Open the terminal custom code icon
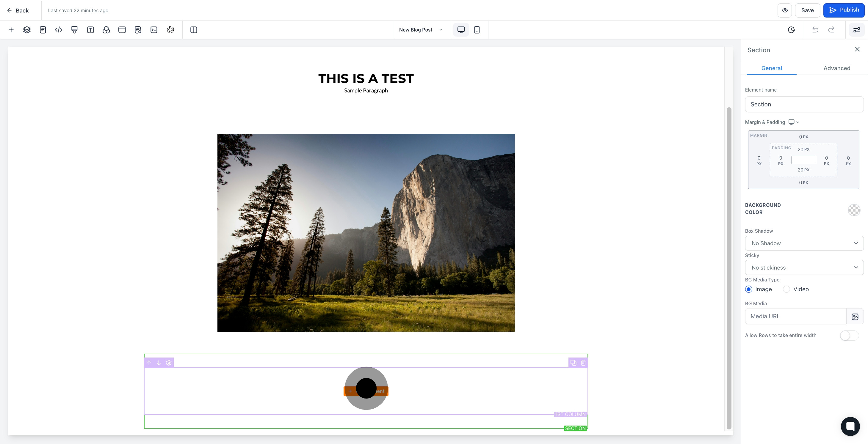868x444 pixels. coord(154,30)
